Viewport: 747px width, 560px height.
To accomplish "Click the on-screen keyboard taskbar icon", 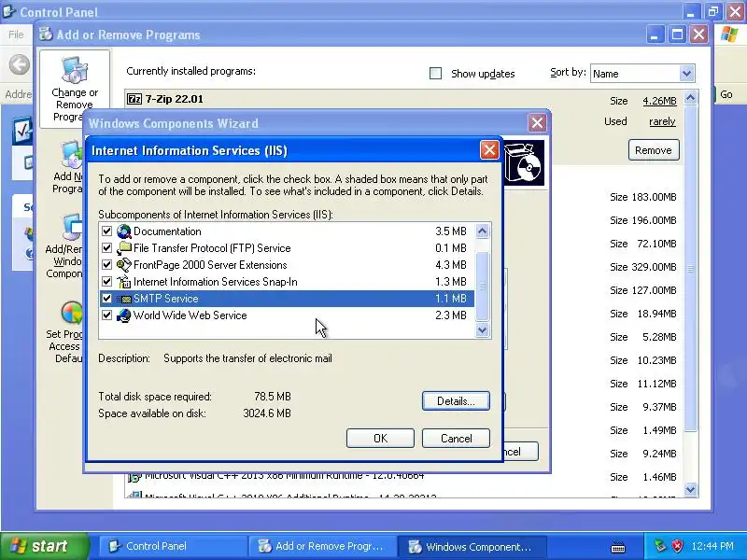I will point(618,546).
